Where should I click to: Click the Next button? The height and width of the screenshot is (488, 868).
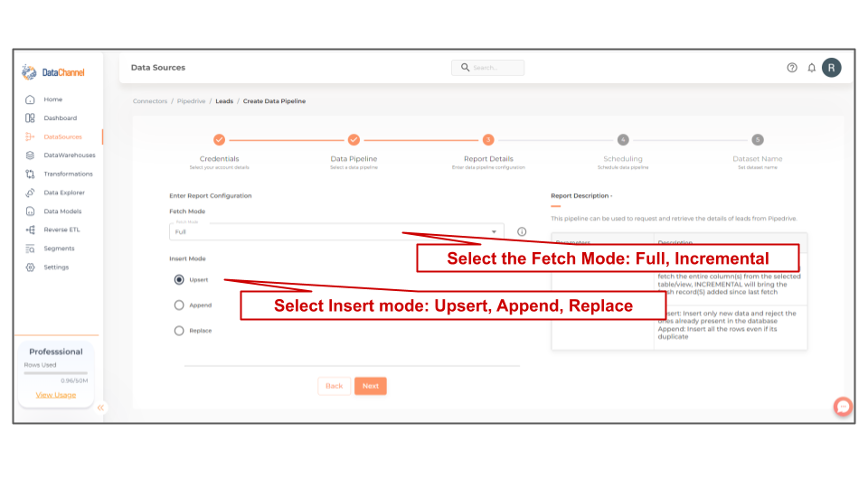[x=371, y=386]
